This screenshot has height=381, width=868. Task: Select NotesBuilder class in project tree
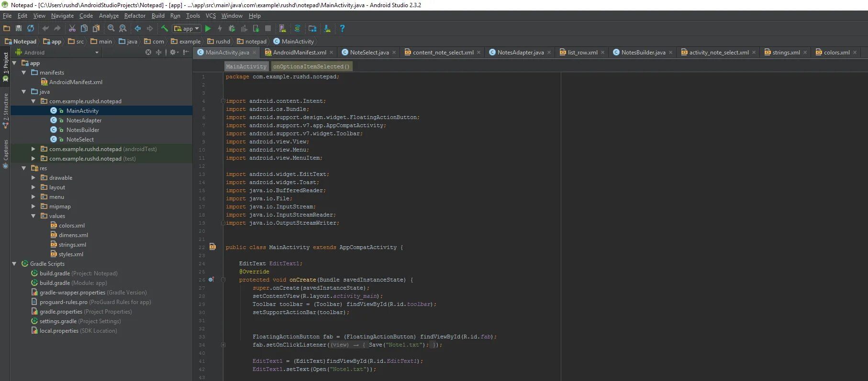point(83,130)
